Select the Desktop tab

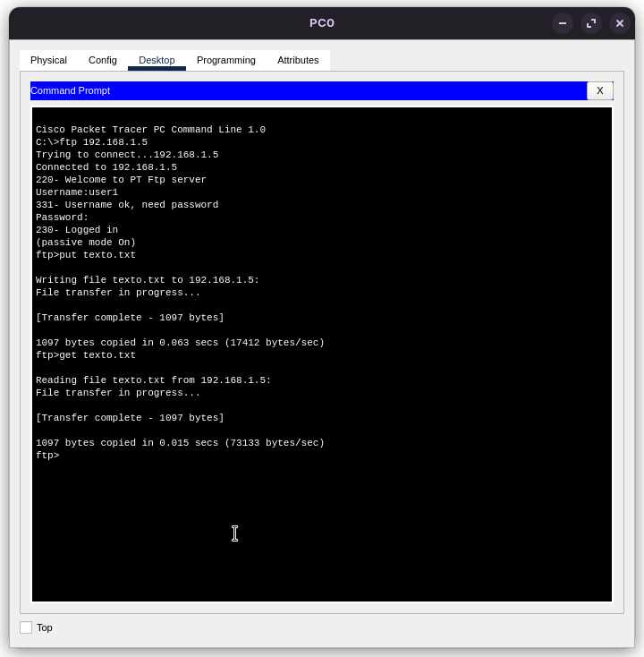coord(157,60)
